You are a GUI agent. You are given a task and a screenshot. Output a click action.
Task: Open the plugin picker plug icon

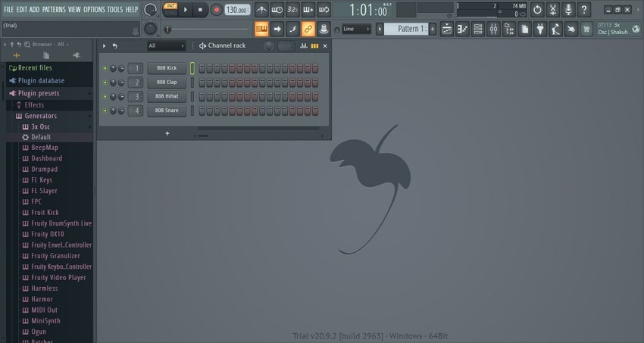540,29
